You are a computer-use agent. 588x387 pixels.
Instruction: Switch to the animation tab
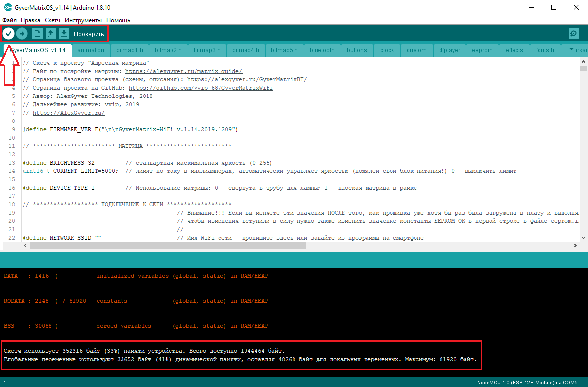point(91,50)
